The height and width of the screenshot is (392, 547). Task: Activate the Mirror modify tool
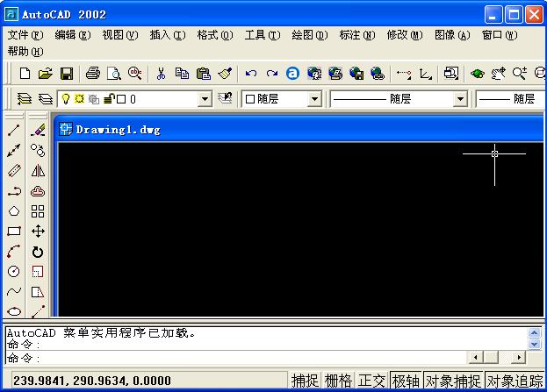tap(38, 171)
